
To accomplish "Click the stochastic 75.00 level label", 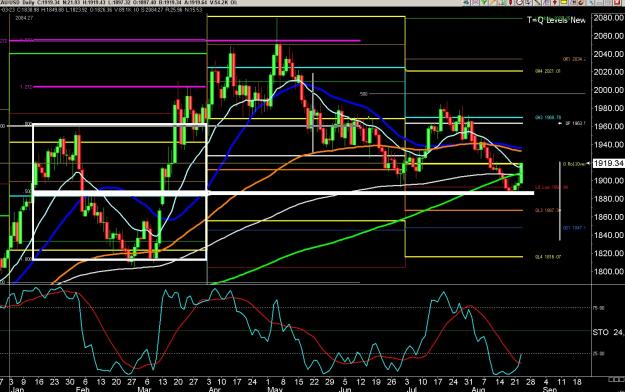I will coord(599,308).
